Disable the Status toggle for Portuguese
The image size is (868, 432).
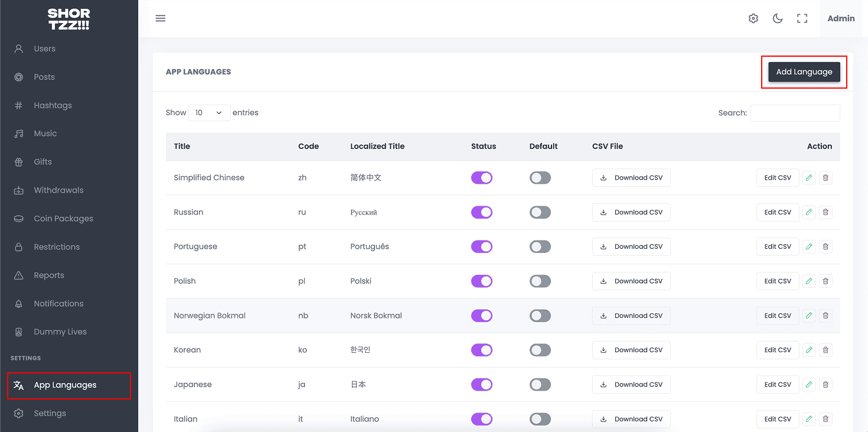481,246
